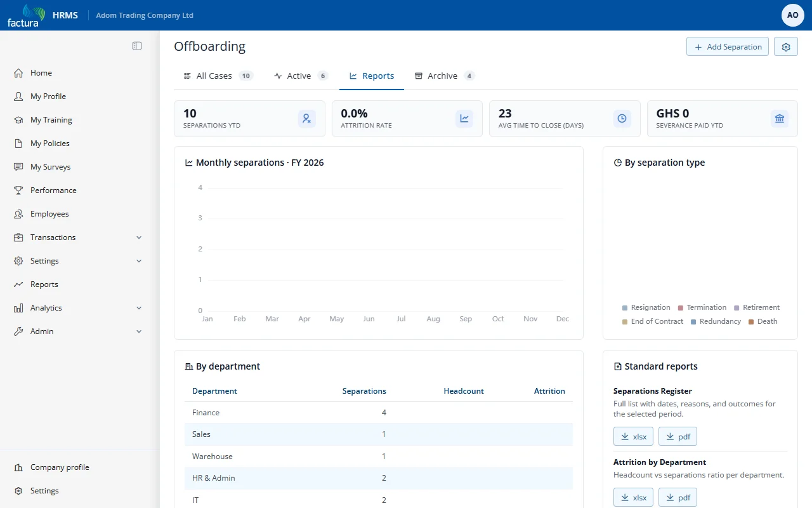Sort by the Department column header
The height and width of the screenshot is (508, 812).
tap(214, 391)
